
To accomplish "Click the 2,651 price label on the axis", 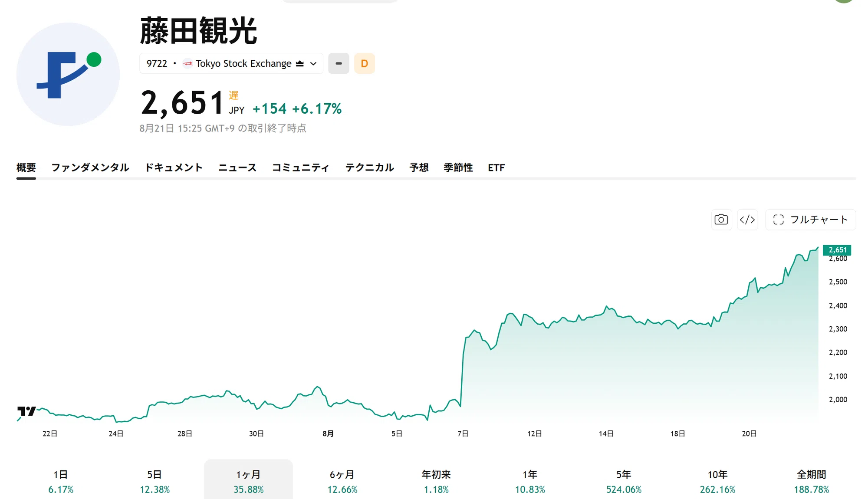I will (837, 249).
